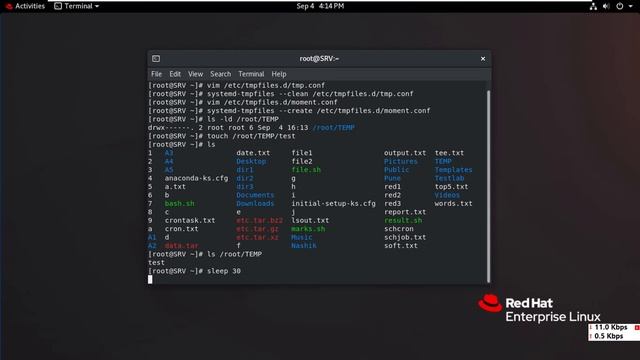Click the 'Nashik' directory name

pos(304,246)
